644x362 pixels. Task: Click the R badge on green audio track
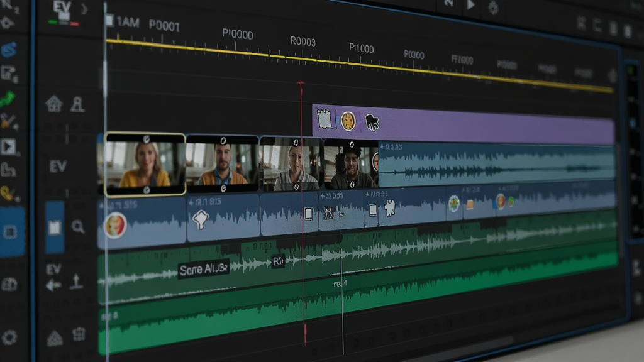click(x=278, y=261)
